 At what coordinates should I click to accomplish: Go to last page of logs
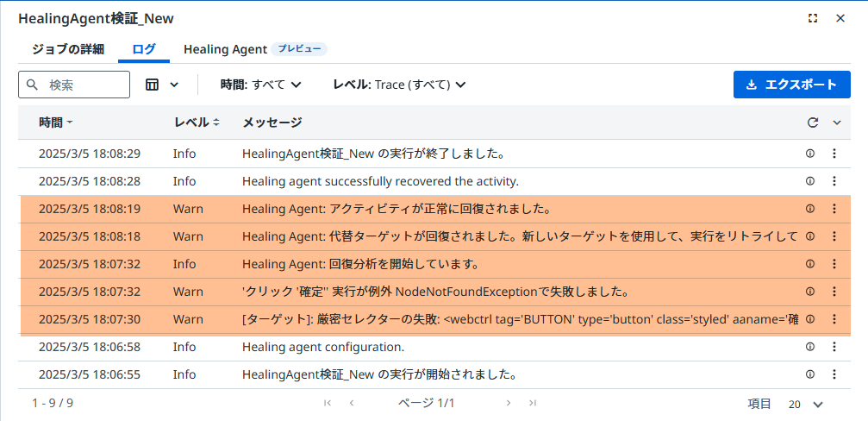pos(533,403)
